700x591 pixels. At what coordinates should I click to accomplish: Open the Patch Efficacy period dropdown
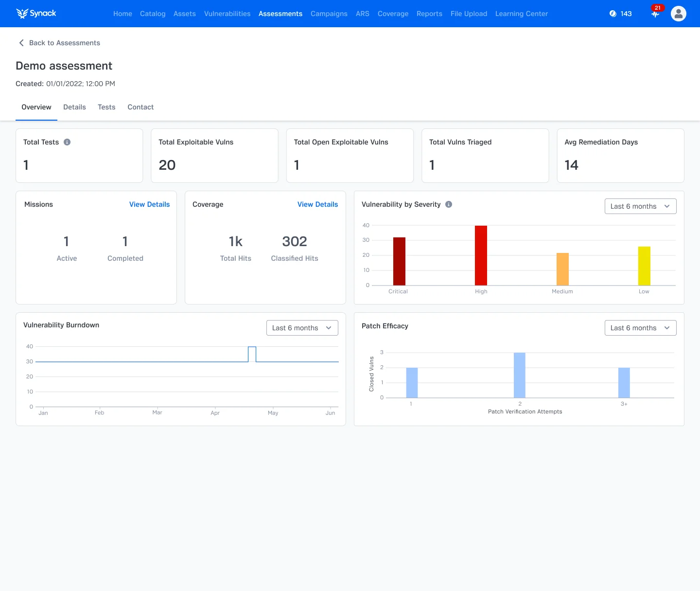click(x=640, y=328)
